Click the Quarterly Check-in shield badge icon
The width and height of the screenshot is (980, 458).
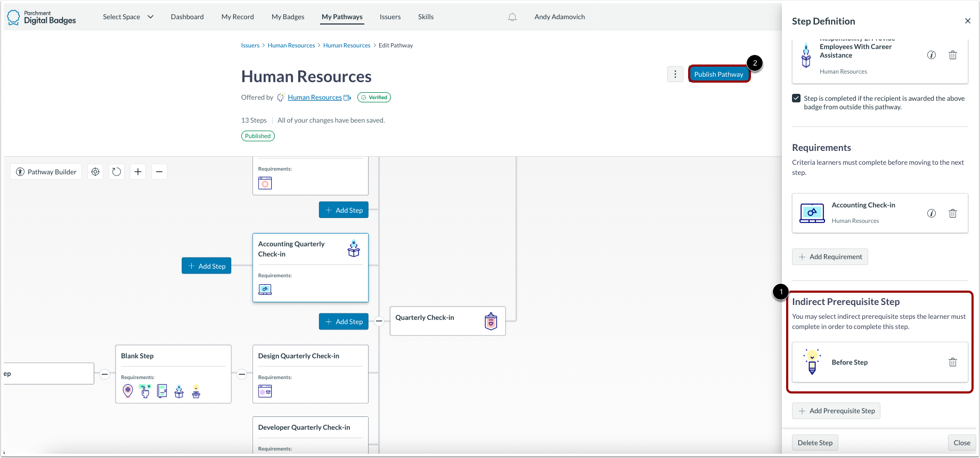(491, 321)
